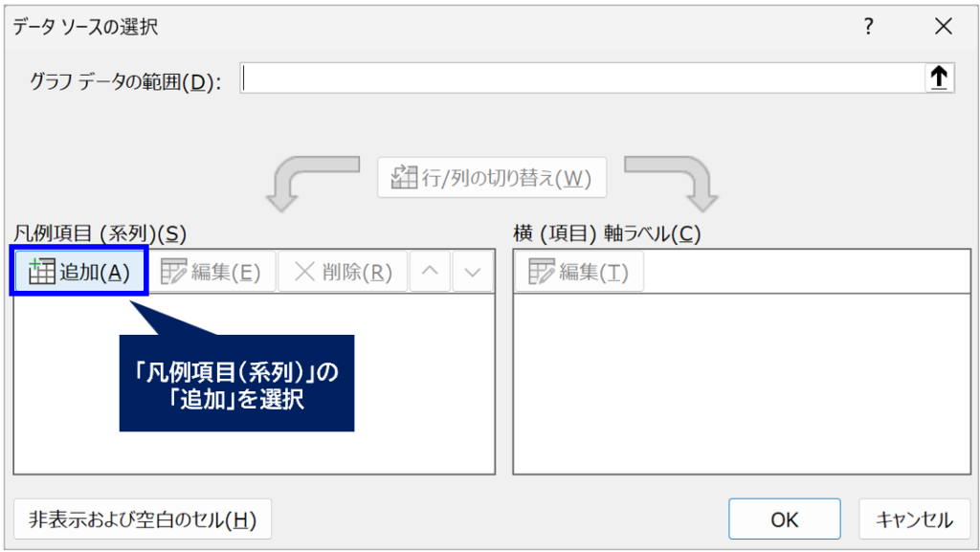Click the 編集(E) series edit button

(x=212, y=272)
